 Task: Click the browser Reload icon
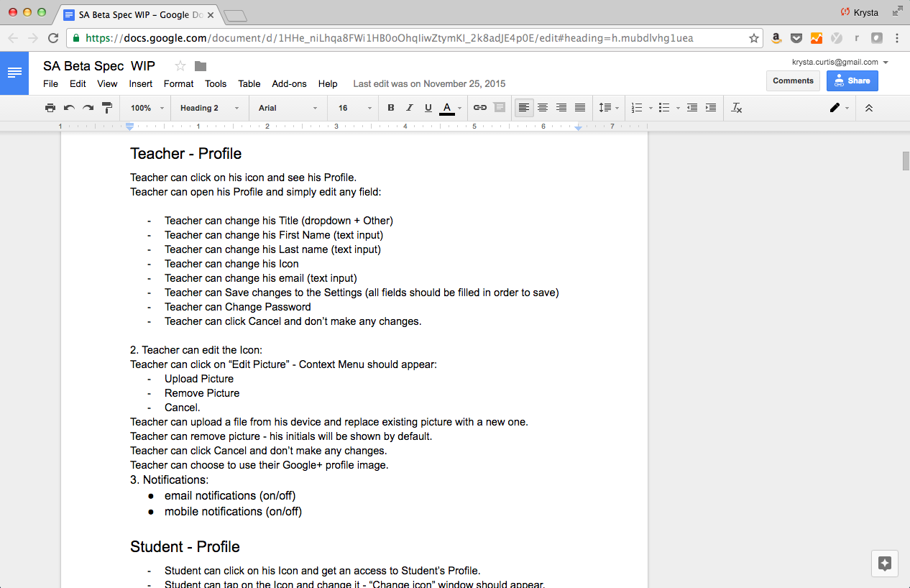click(x=53, y=38)
